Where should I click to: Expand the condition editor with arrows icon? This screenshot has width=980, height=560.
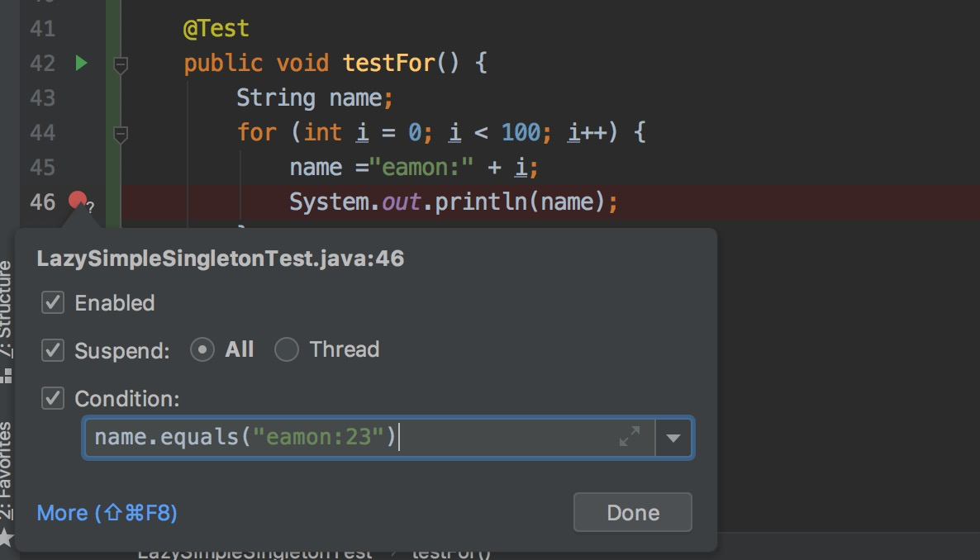coord(630,436)
